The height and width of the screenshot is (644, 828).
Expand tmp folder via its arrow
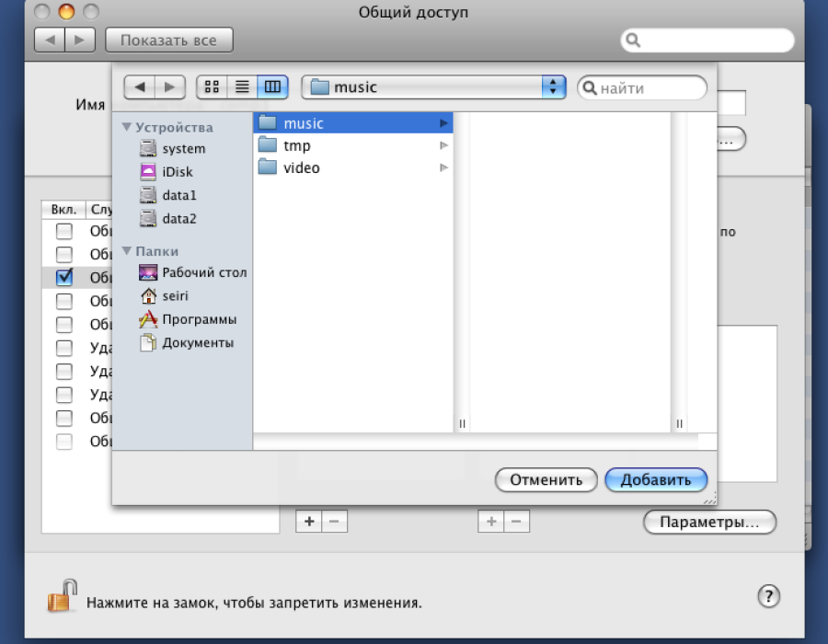coord(443,145)
